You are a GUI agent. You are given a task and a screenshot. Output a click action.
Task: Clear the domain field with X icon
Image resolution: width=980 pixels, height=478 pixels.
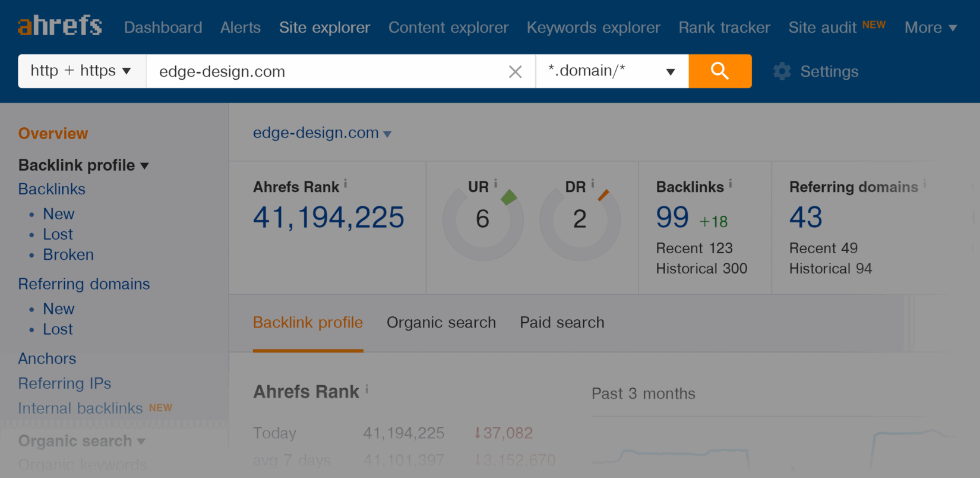pyautogui.click(x=515, y=72)
